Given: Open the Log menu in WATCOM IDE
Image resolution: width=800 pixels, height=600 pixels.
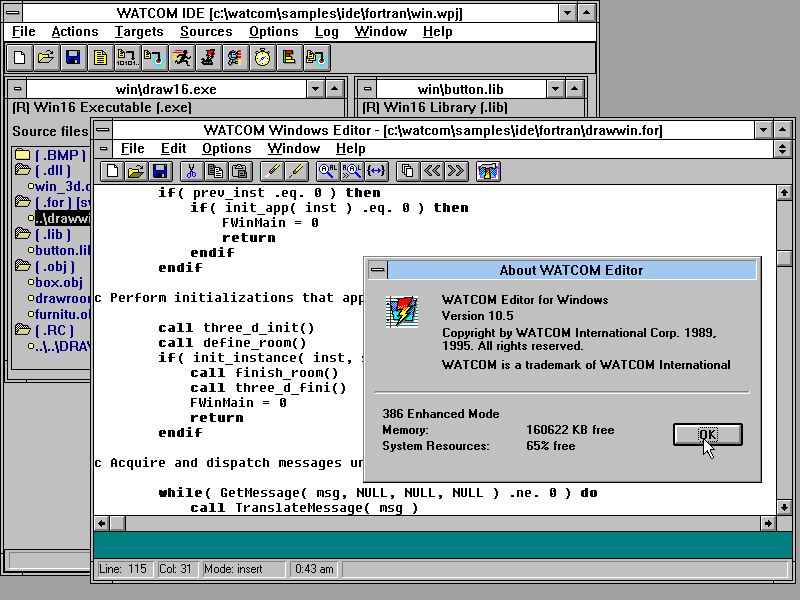Looking at the screenshot, I should [x=327, y=32].
